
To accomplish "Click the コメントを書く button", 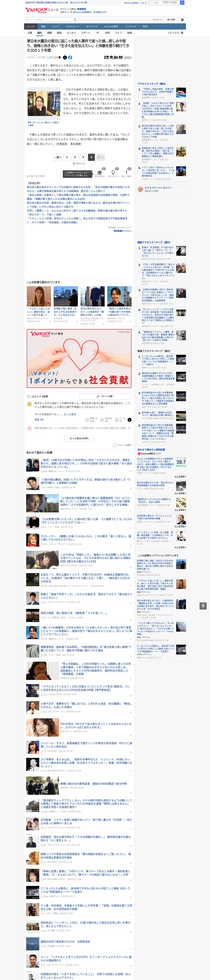I will click(105, 396).
